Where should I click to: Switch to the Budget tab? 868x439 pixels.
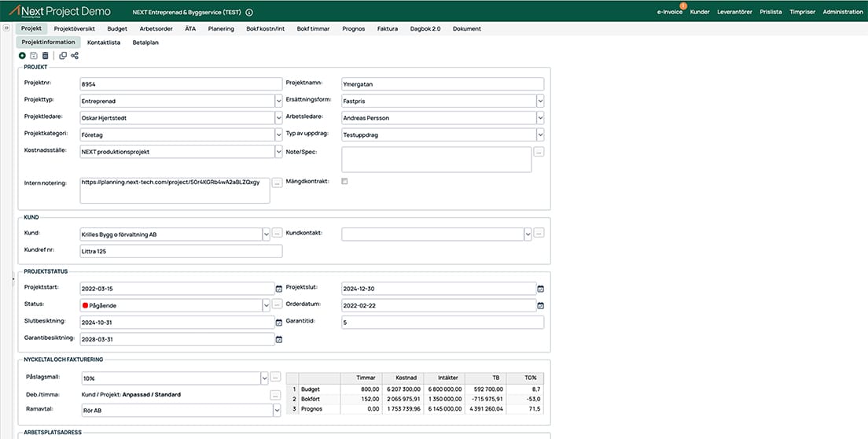pyautogui.click(x=116, y=28)
